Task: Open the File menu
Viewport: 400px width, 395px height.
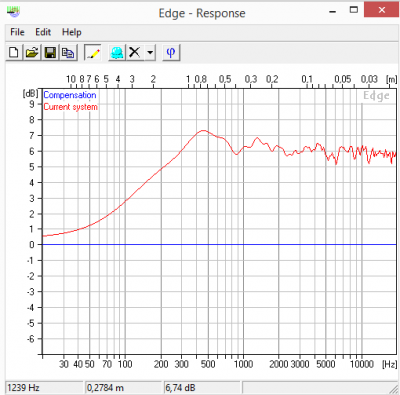Action: pyautogui.click(x=17, y=32)
